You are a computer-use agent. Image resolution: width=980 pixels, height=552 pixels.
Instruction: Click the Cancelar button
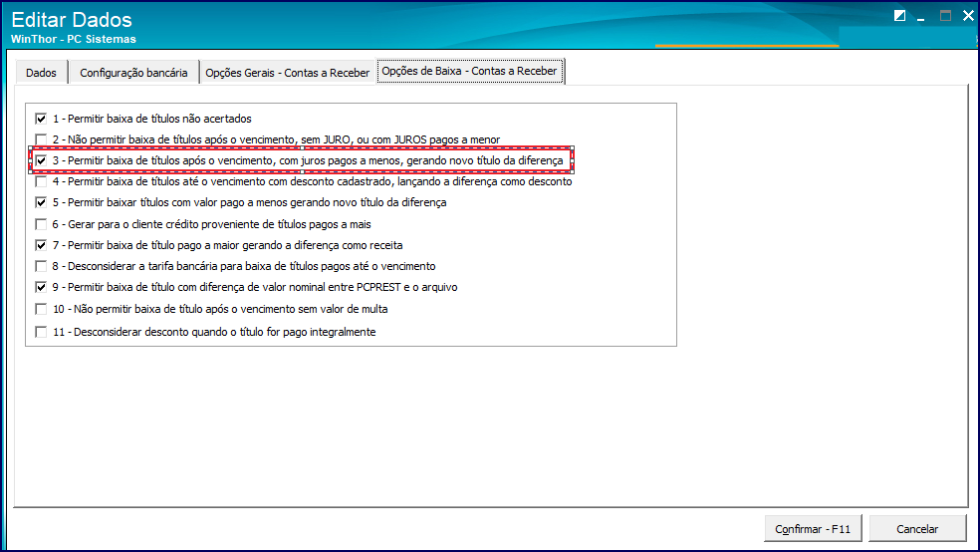point(917,529)
